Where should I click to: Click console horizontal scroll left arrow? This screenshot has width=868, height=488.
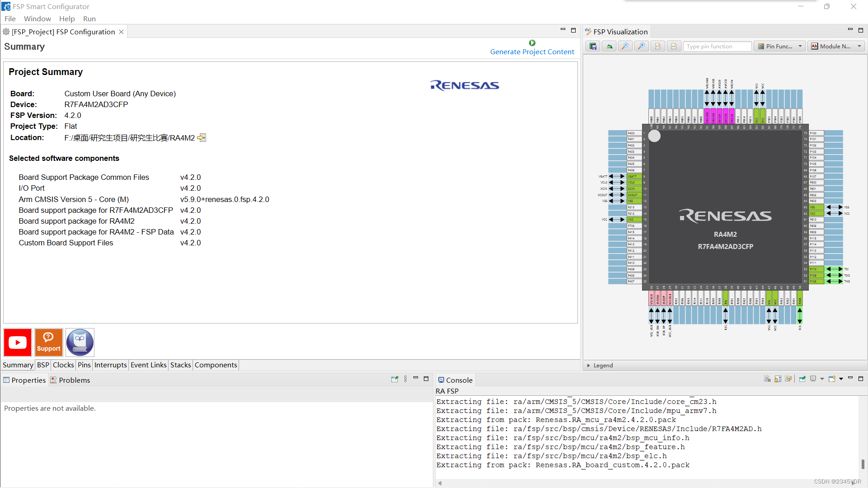click(x=440, y=483)
